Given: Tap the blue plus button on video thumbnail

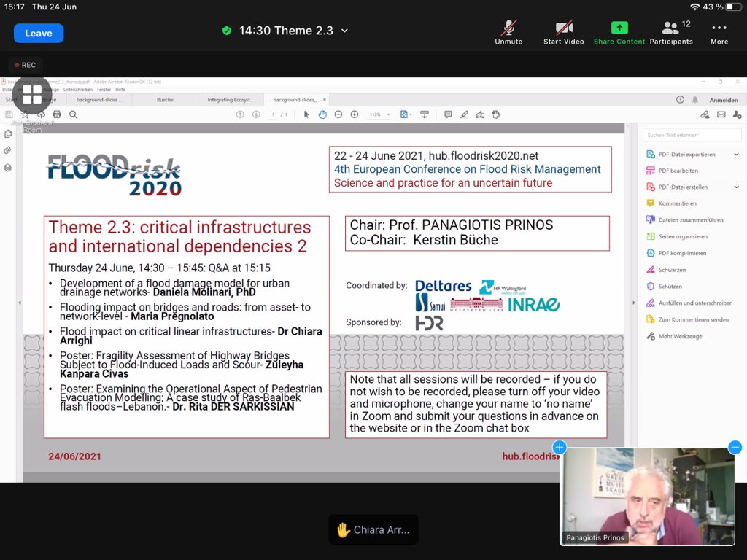Looking at the screenshot, I should point(560,447).
